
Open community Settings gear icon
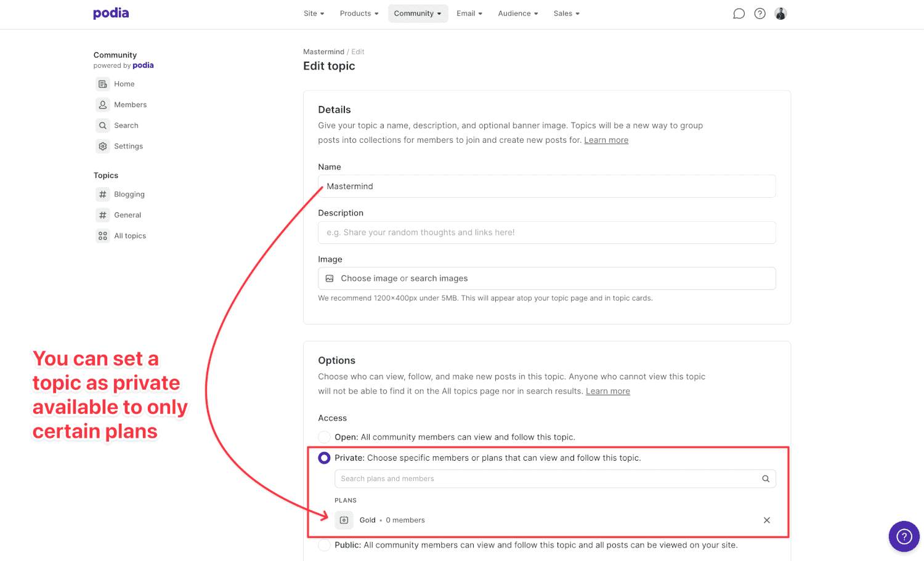pyautogui.click(x=103, y=147)
